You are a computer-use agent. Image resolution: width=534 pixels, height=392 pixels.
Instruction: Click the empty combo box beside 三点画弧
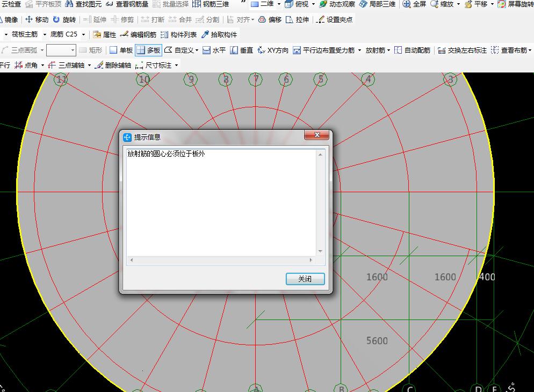(x=61, y=50)
